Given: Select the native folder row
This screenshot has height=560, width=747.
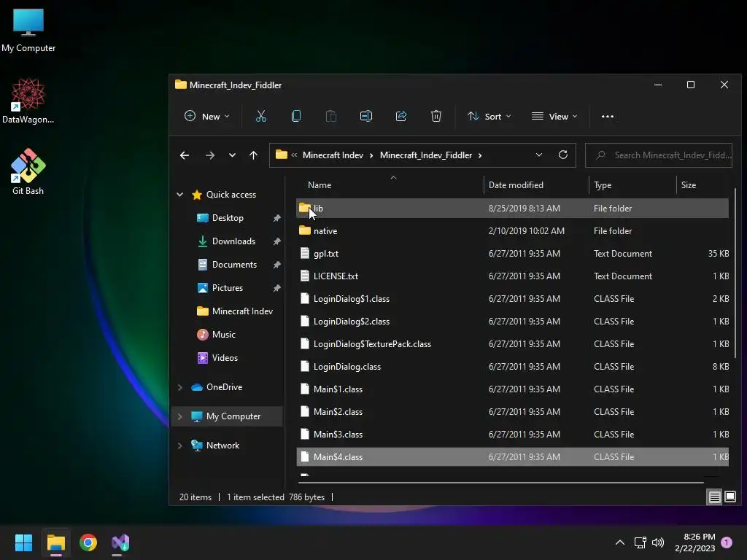Looking at the screenshot, I should click(512, 231).
